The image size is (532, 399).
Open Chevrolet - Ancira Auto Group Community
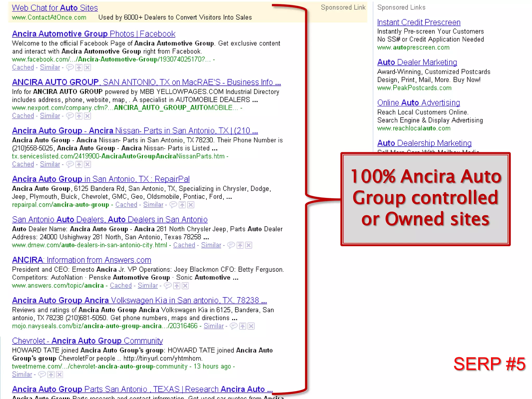point(87,341)
